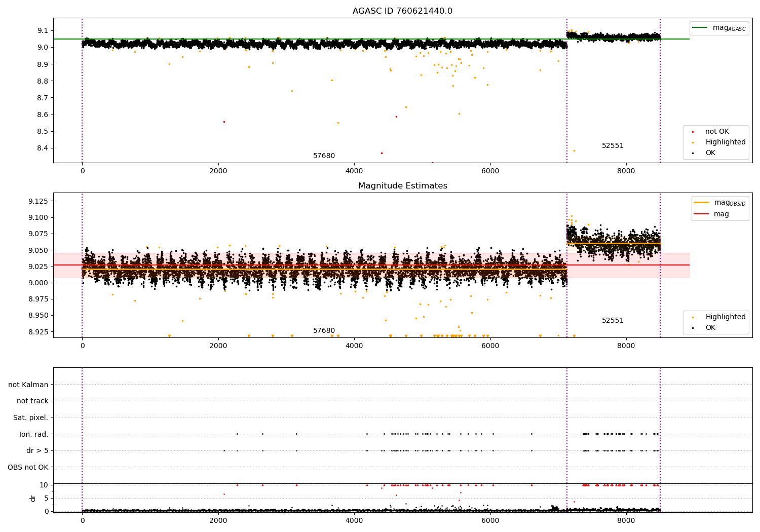The width and height of the screenshot is (760, 532).
Task: Click the "9.050" y-tick label
Action: [38, 250]
